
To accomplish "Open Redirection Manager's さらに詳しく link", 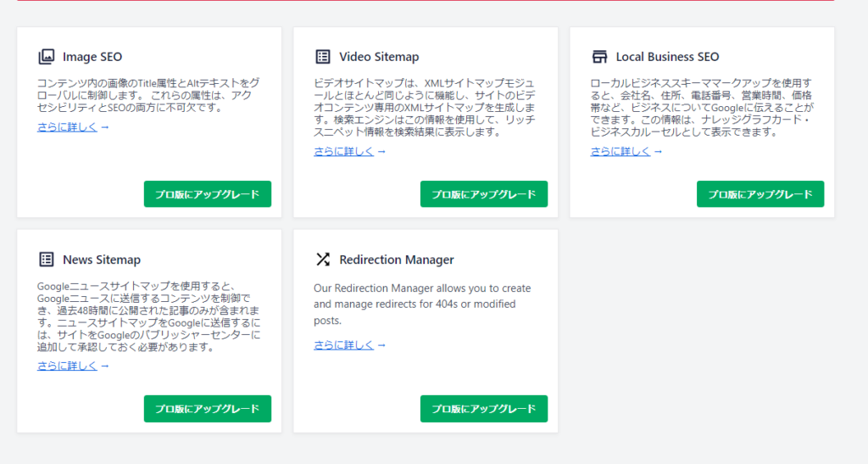I will click(344, 344).
